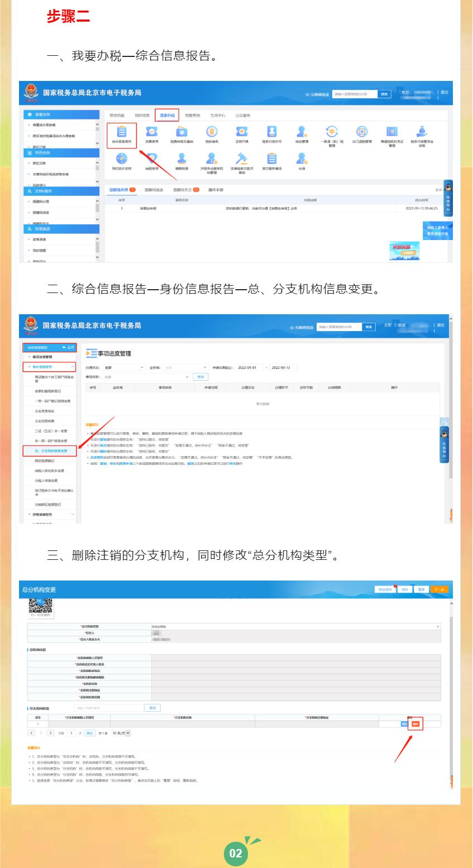
Task: Open 一般退(抵)税管理
Action: [x=330, y=132]
